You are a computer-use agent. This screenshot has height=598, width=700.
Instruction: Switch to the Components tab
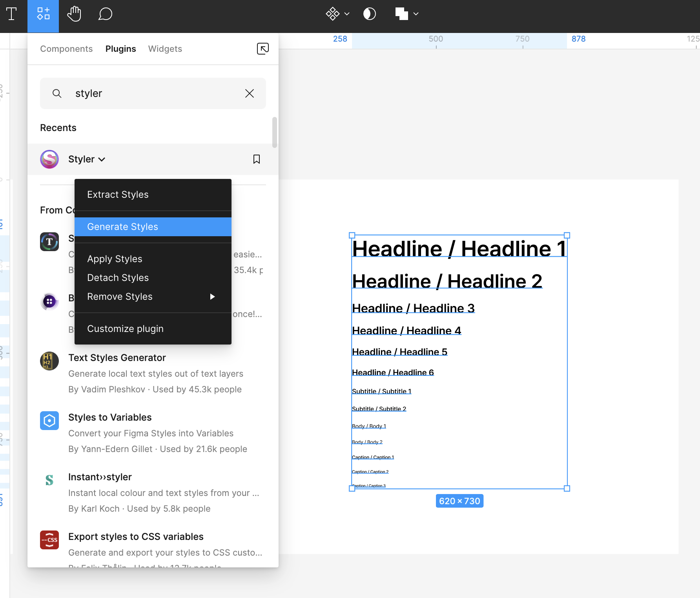pyautogui.click(x=66, y=49)
